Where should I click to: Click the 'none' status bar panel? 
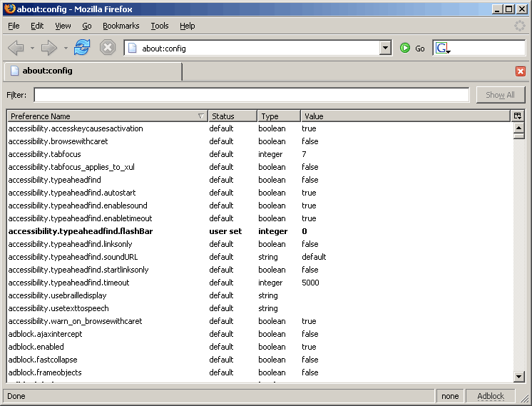[x=450, y=396]
